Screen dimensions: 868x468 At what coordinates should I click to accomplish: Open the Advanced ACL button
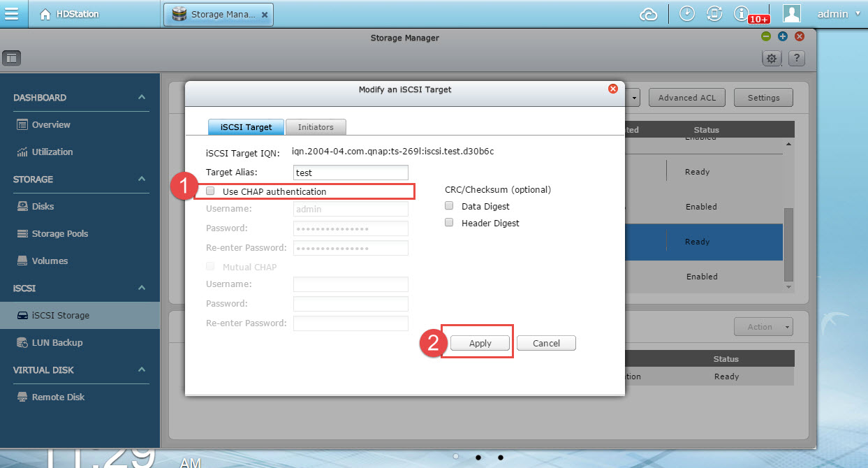point(687,98)
